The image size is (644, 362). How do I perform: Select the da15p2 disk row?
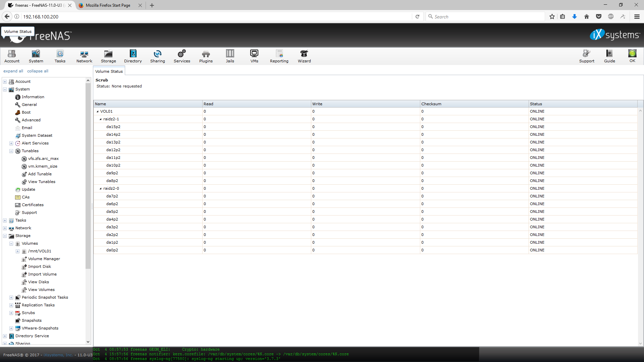[x=365, y=127]
